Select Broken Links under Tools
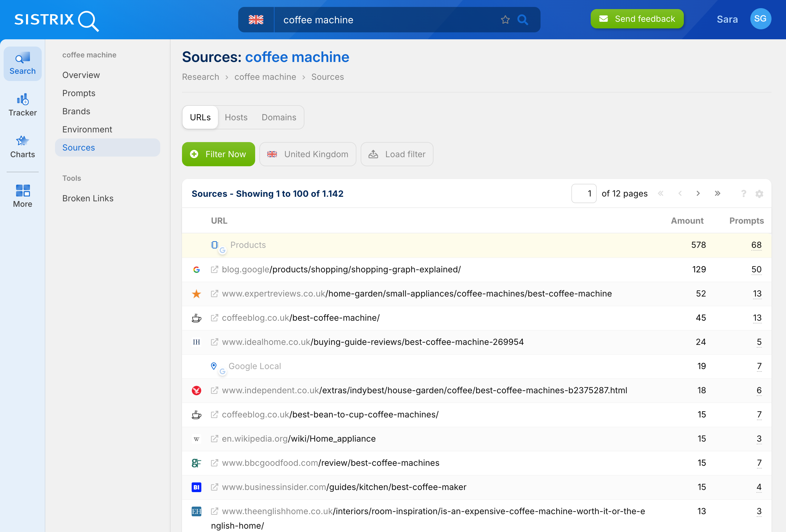The image size is (786, 532). coord(88,198)
